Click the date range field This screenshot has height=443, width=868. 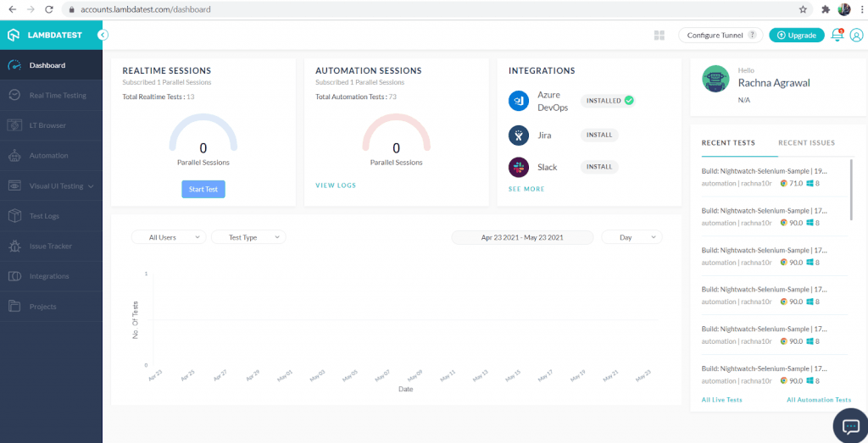[522, 237]
